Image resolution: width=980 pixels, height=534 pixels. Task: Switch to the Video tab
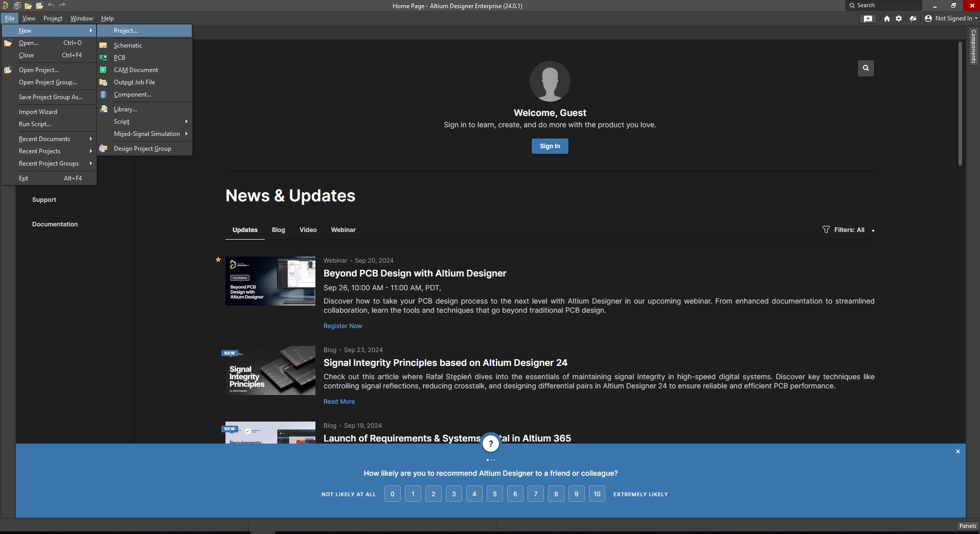(x=308, y=230)
